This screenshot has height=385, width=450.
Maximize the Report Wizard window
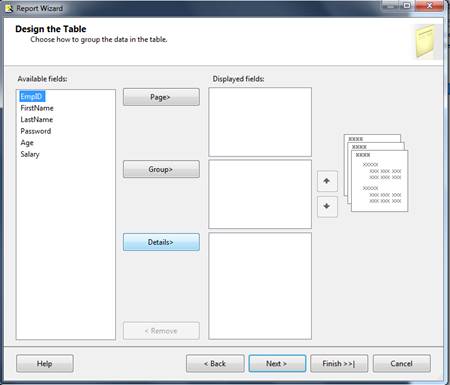click(407, 6)
